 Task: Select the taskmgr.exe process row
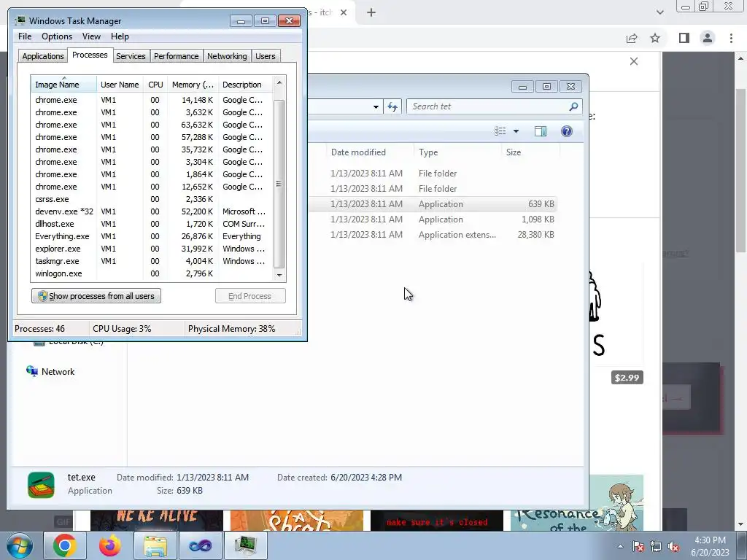point(152,261)
